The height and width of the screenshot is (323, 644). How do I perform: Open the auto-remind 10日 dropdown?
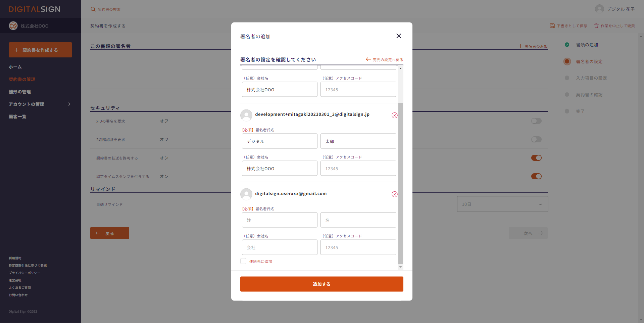pos(502,204)
